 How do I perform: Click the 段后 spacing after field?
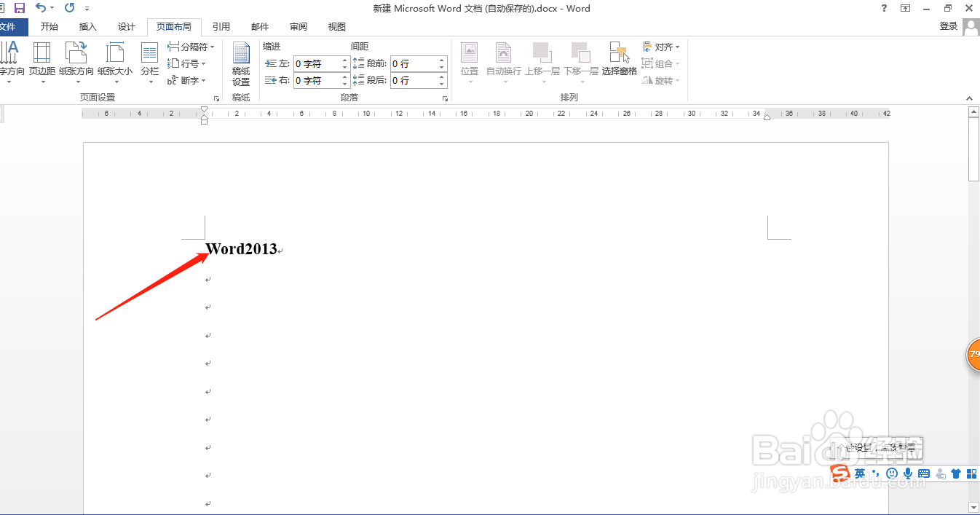coord(414,80)
